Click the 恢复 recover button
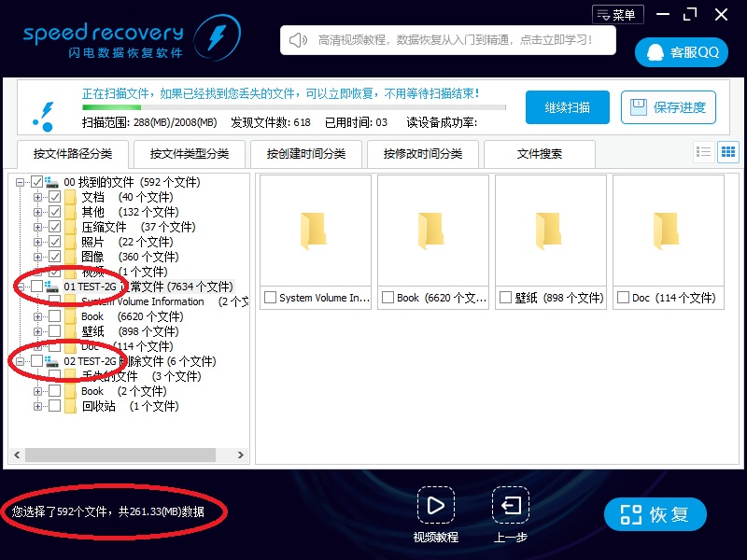The height and width of the screenshot is (560, 747). coord(655,514)
